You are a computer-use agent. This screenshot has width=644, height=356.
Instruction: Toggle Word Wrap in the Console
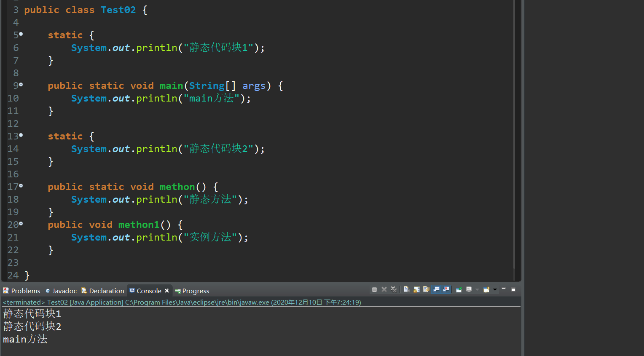pos(426,289)
